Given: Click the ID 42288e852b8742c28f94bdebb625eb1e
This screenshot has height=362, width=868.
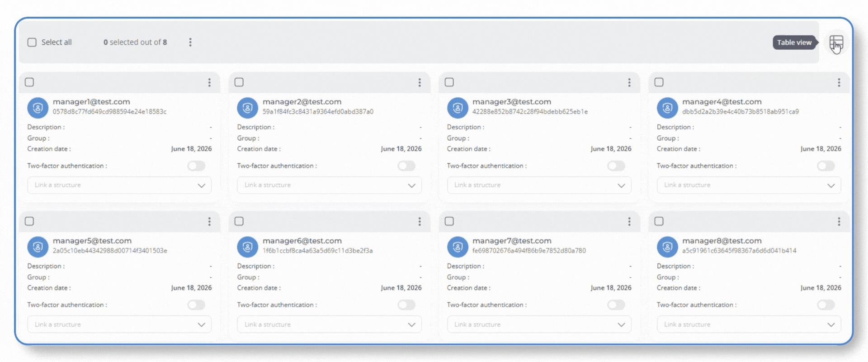Looking at the screenshot, I should click(x=530, y=112).
